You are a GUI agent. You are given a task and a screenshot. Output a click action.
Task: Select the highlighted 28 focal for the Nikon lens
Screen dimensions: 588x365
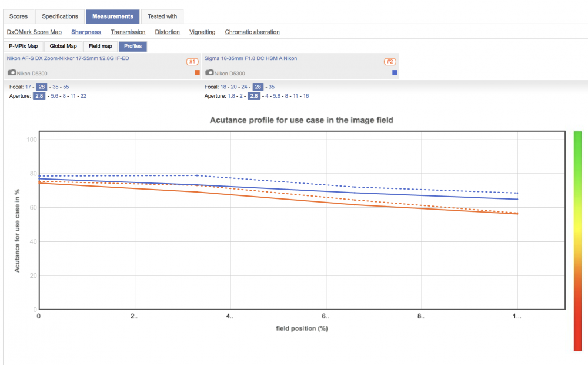click(x=42, y=87)
